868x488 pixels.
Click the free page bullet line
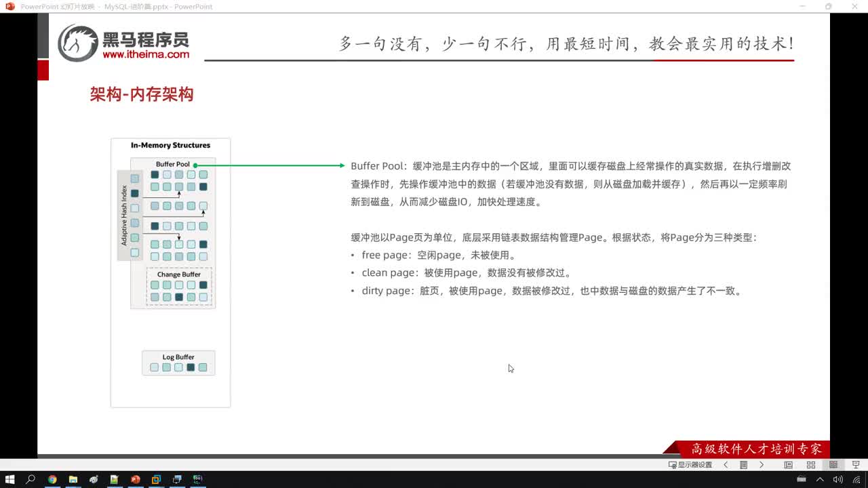tap(434, 256)
